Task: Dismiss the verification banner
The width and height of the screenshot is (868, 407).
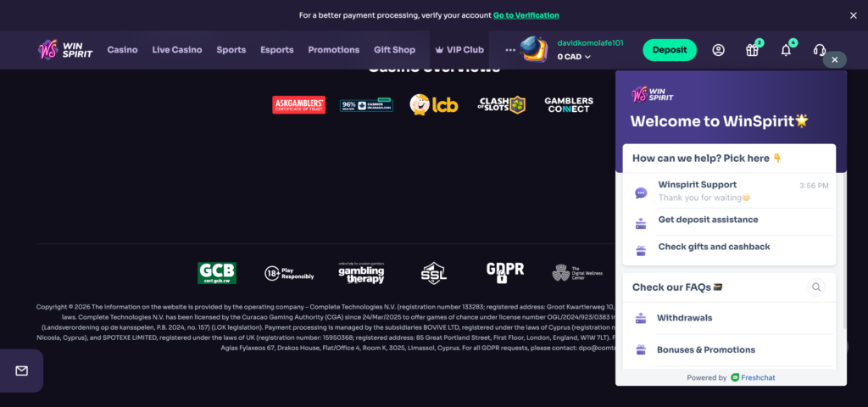Action: pos(853,15)
